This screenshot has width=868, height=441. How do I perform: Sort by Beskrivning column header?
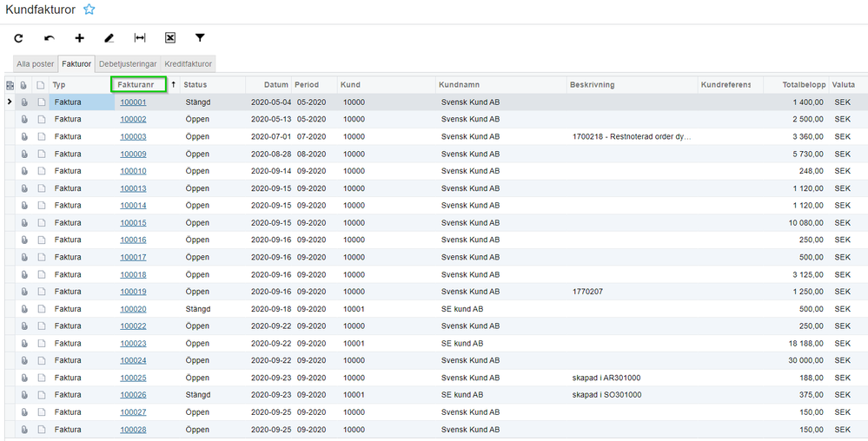pyautogui.click(x=593, y=85)
